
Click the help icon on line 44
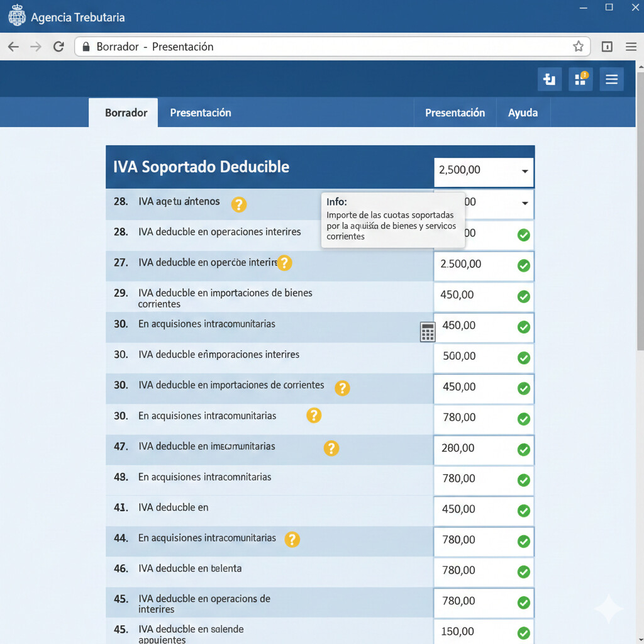tap(292, 540)
